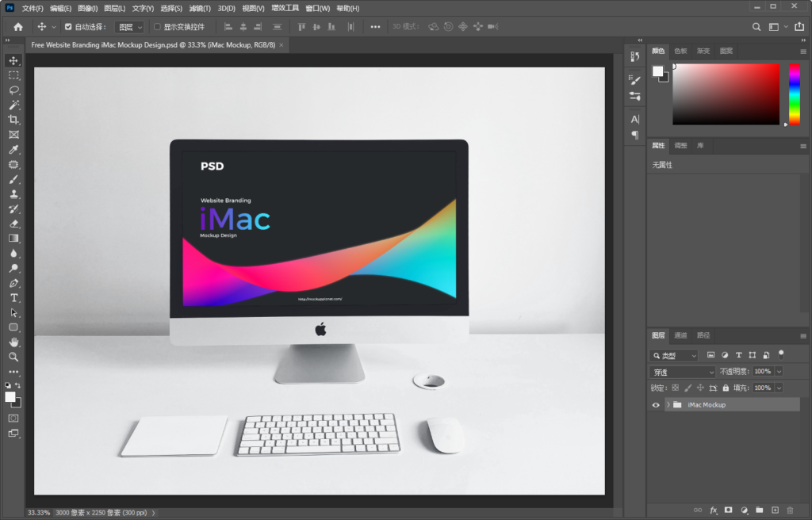Image resolution: width=812 pixels, height=520 pixels.
Task: Click the Home button in options bar
Action: point(18,27)
